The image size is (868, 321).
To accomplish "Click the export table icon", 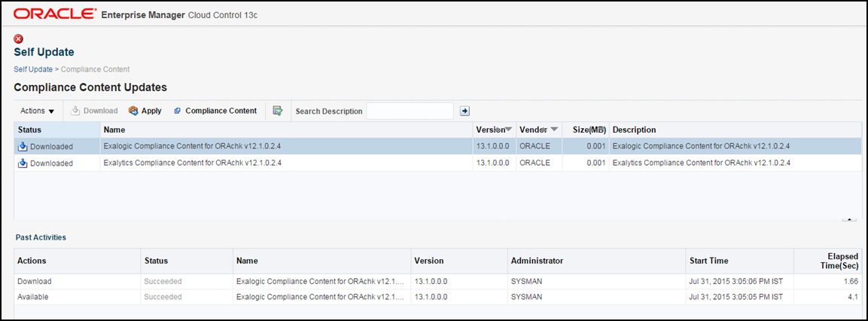I will [x=277, y=111].
